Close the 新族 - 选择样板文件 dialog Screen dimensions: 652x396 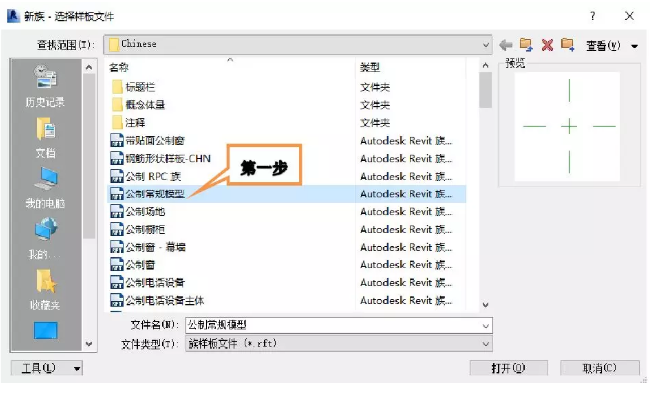click(629, 16)
